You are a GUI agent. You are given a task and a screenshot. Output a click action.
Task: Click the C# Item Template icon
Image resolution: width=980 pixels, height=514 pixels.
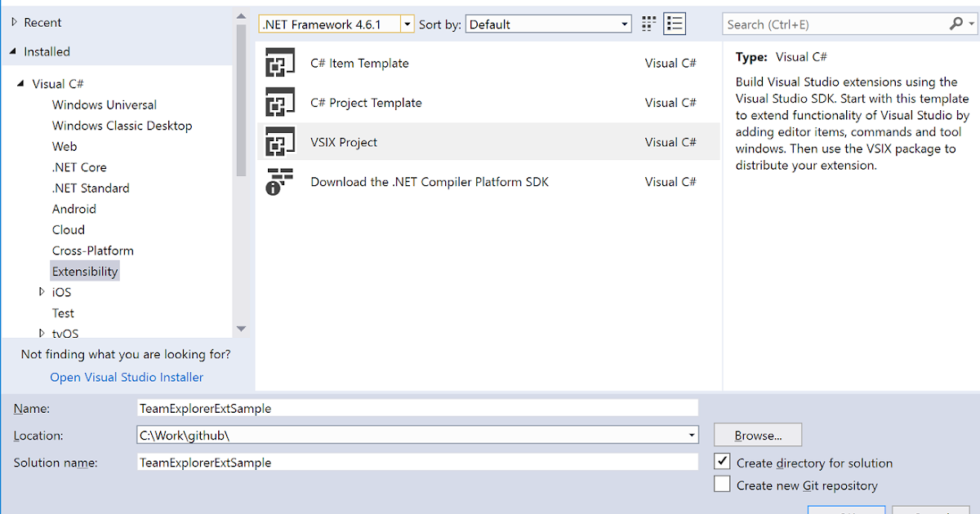pos(280,63)
